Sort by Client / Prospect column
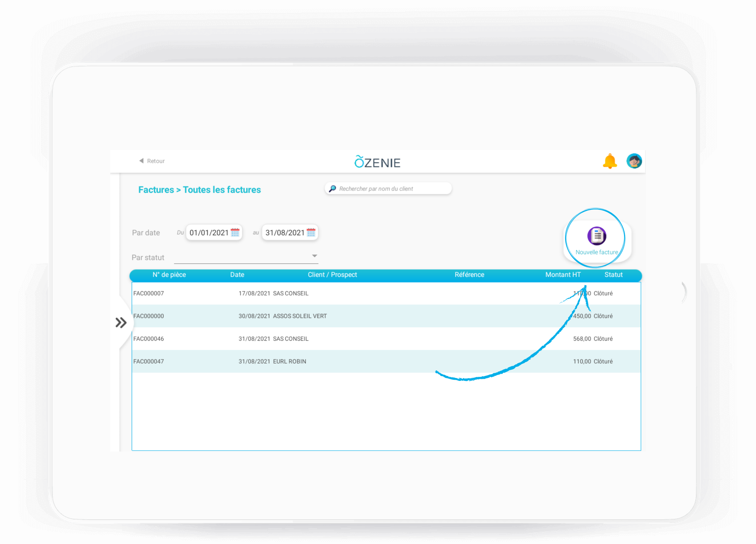 click(x=332, y=275)
